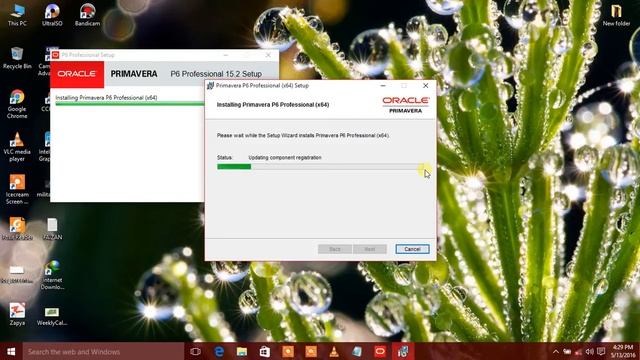Image resolution: width=640 pixels, height=360 pixels.
Task: Click the PRIMAVERA banner text in background window
Action: tap(134, 74)
